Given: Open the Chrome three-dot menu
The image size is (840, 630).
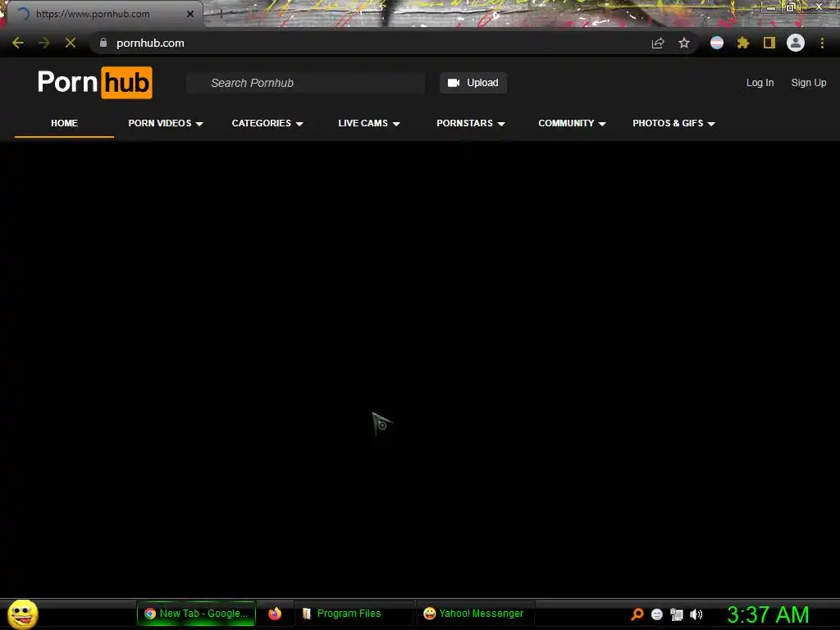Looking at the screenshot, I should [822, 43].
